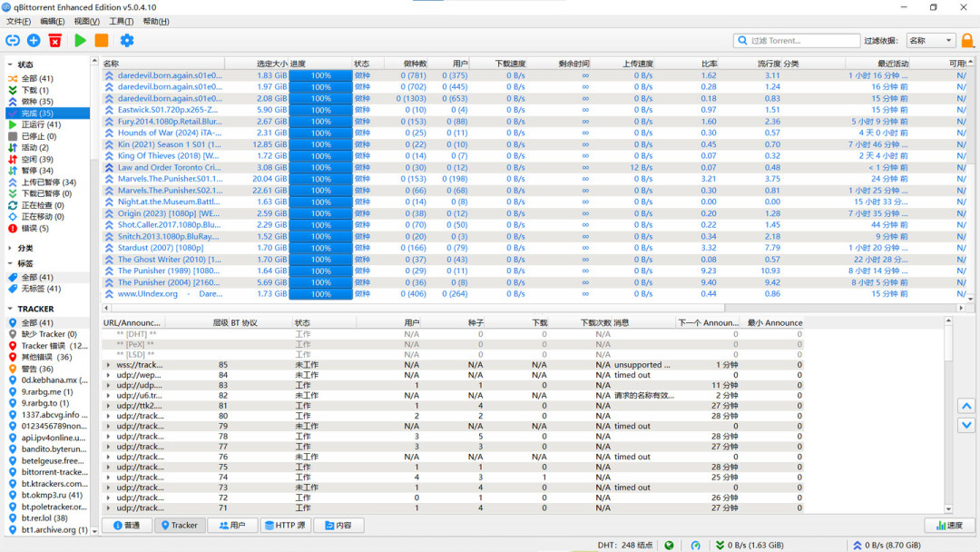Click the Snitch.2013.1080p.BluRay progress bar

pos(320,236)
